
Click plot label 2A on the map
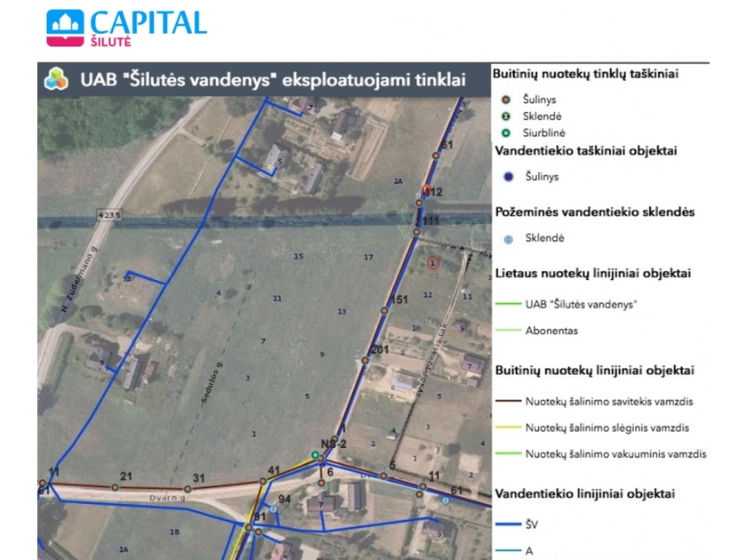pos(398,181)
